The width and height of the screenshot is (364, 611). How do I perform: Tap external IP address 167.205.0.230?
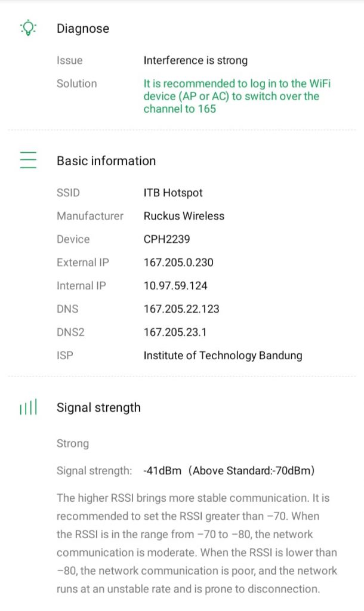click(x=178, y=263)
